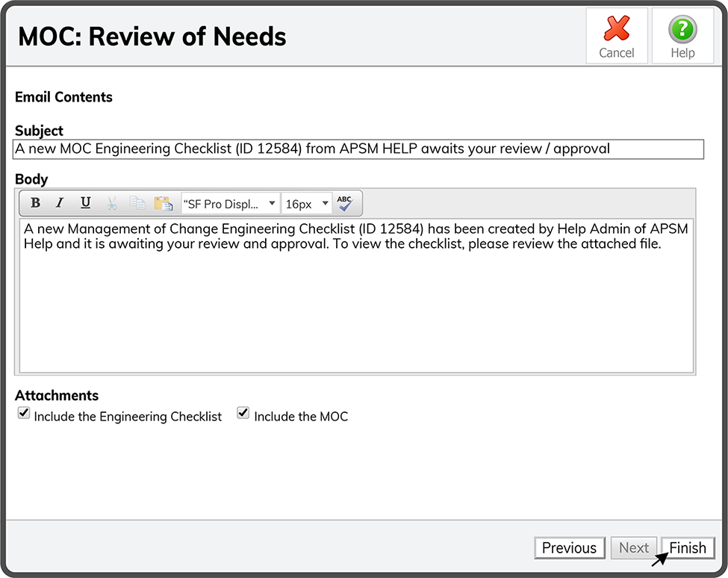This screenshot has height=578, width=728.
Task: Click into the Subject text field
Action: point(358,149)
